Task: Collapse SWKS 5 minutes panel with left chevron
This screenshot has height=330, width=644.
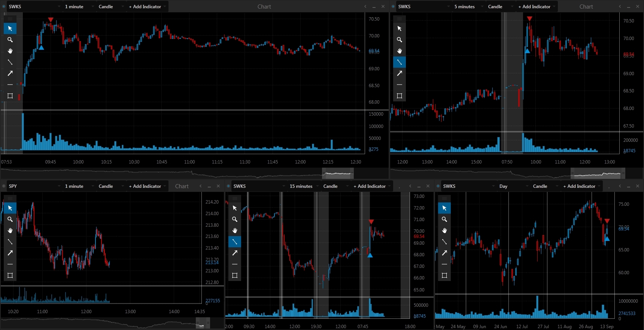Action: (620, 6)
